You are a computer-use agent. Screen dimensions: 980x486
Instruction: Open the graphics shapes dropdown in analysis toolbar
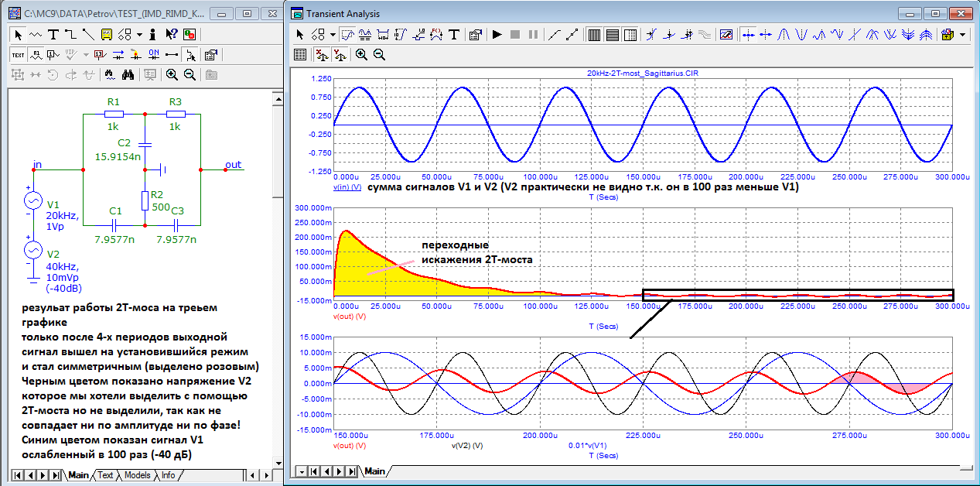pos(333,35)
